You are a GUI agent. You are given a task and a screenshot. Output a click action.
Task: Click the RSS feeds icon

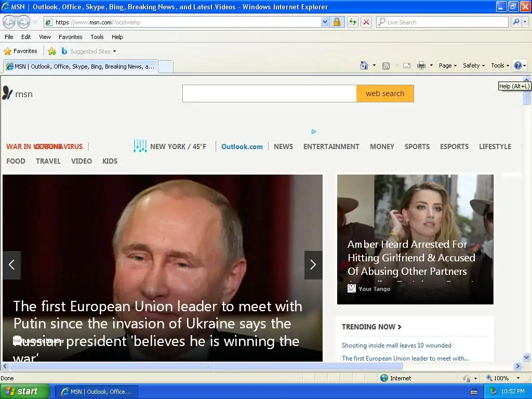pos(386,66)
